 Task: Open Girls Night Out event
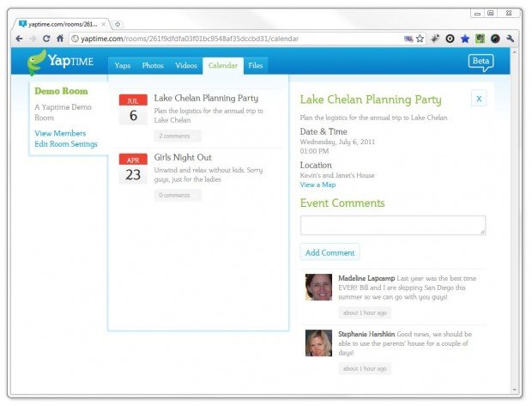[183, 158]
